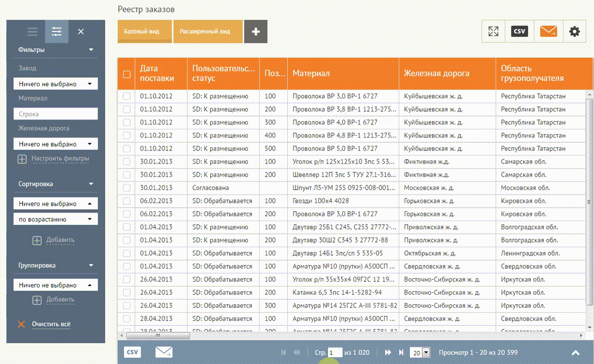594x364 pixels.
Task: Go to next page in pagination
Action: 388,353
